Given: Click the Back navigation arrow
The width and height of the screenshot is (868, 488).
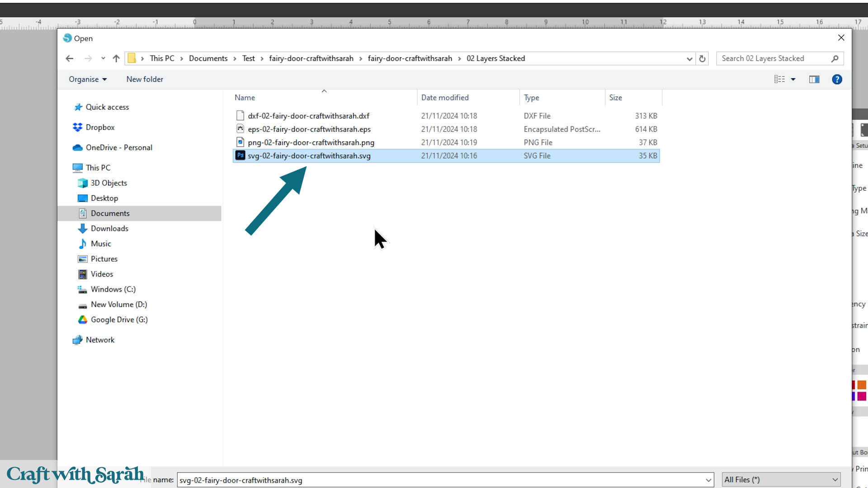Looking at the screenshot, I should click(x=70, y=58).
